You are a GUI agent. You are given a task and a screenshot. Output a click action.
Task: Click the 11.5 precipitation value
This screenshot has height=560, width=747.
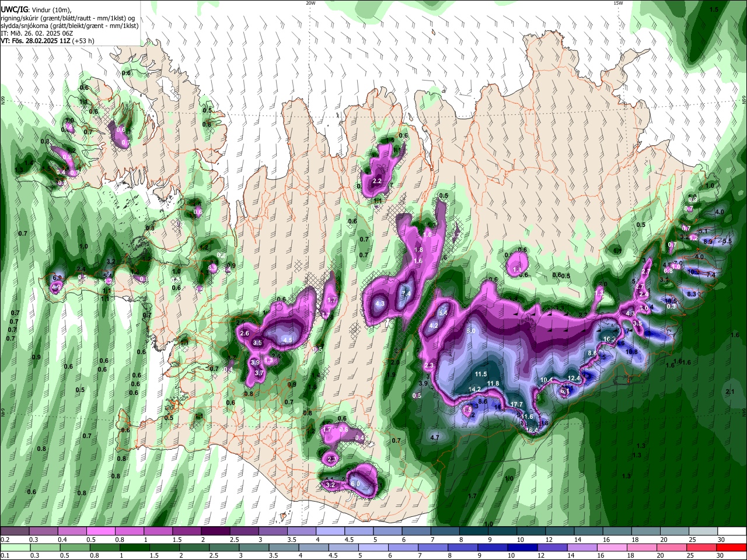pos(481,374)
